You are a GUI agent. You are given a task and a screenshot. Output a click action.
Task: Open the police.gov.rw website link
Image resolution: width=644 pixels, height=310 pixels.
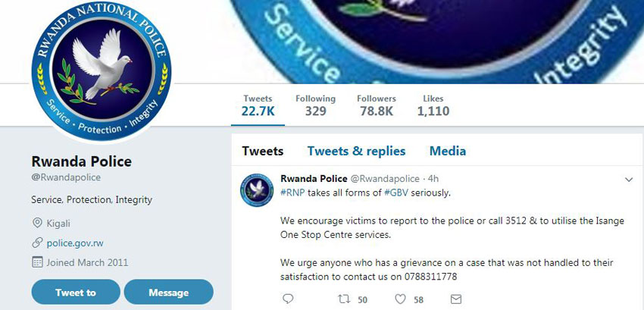coord(75,243)
